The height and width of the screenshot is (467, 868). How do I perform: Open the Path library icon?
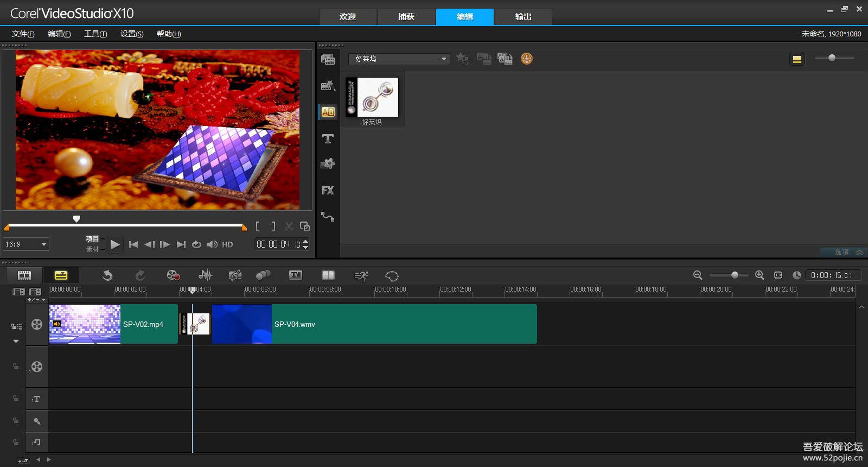coord(328,217)
